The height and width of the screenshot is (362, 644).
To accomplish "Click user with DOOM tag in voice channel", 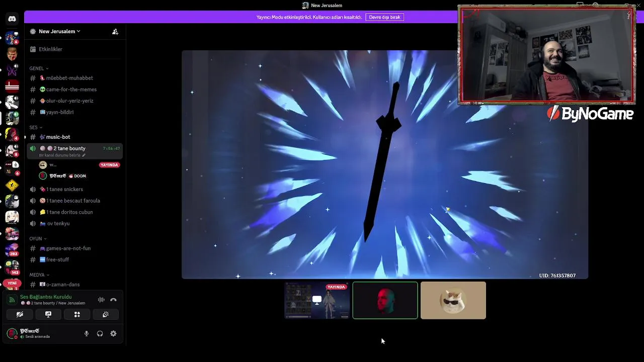I will pyautogui.click(x=79, y=176).
